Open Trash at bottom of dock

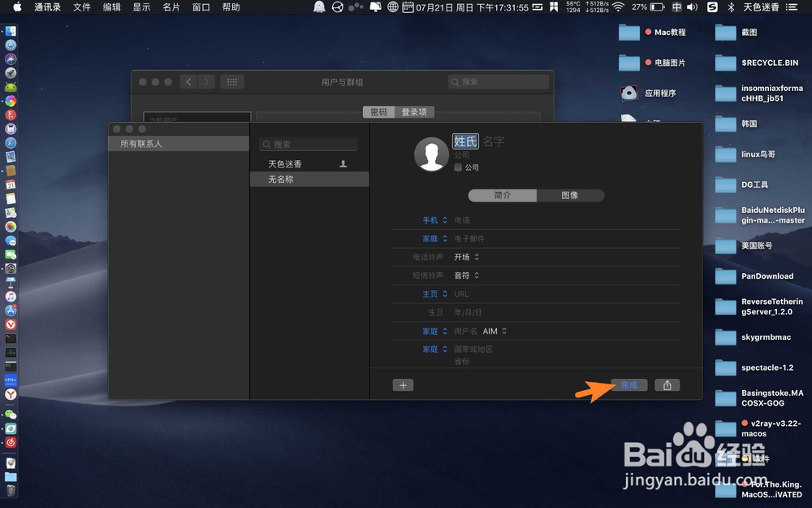[11, 490]
